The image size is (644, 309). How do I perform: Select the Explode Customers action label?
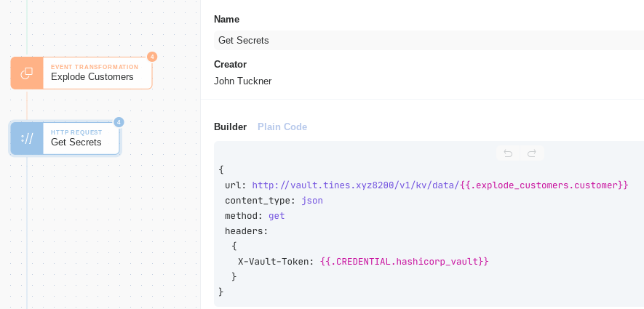click(92, 77)
